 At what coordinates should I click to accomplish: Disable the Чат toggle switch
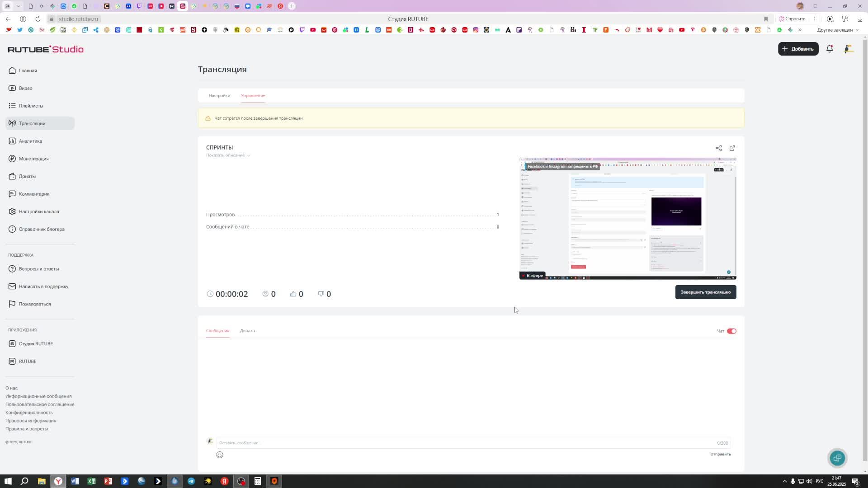click(731, 331)
